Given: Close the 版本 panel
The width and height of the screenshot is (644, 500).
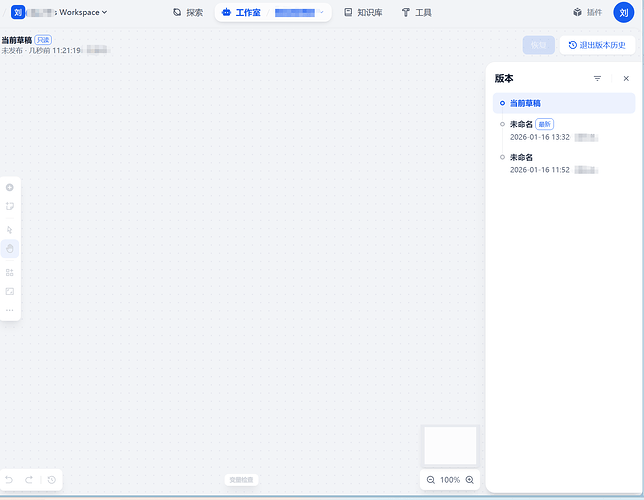Looking at the screenshot, I should coord(626,78).
